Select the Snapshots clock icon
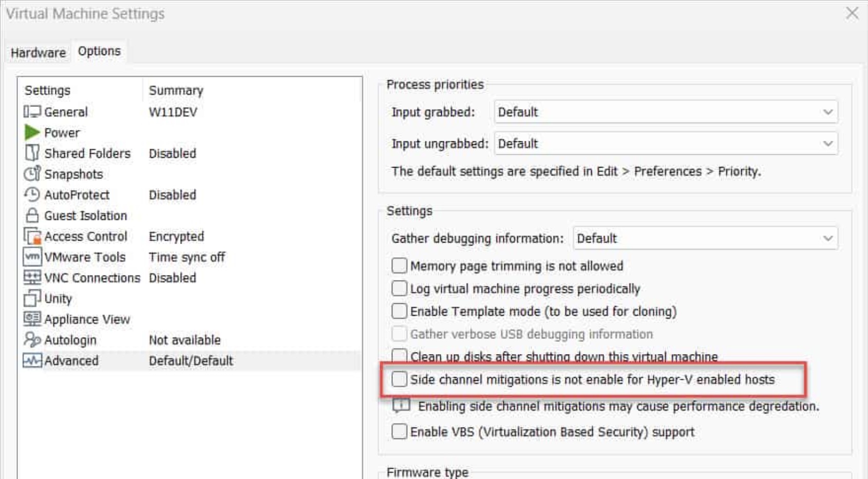868x479 pixels. click(32, 174)
